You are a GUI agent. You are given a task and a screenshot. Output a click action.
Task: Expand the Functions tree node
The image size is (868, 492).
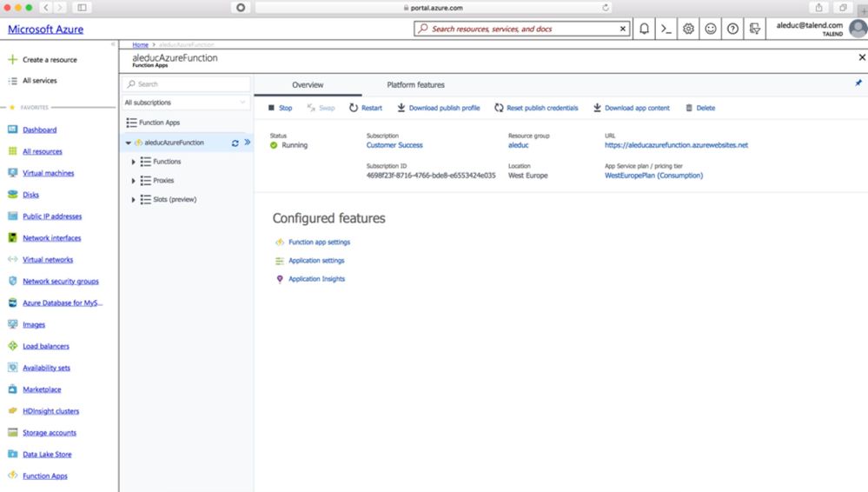(133, 162)
